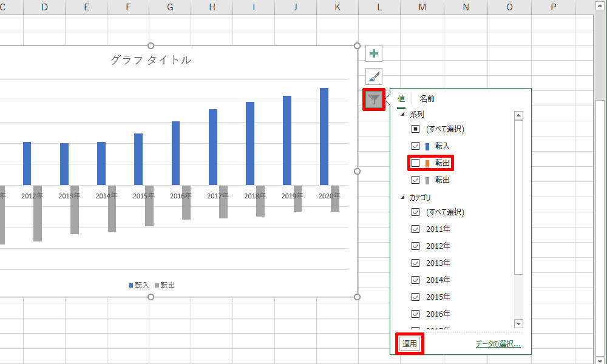Click the 適用 apply button
Image resolution: width=607 pixels, height=364 pixels.
410,343
